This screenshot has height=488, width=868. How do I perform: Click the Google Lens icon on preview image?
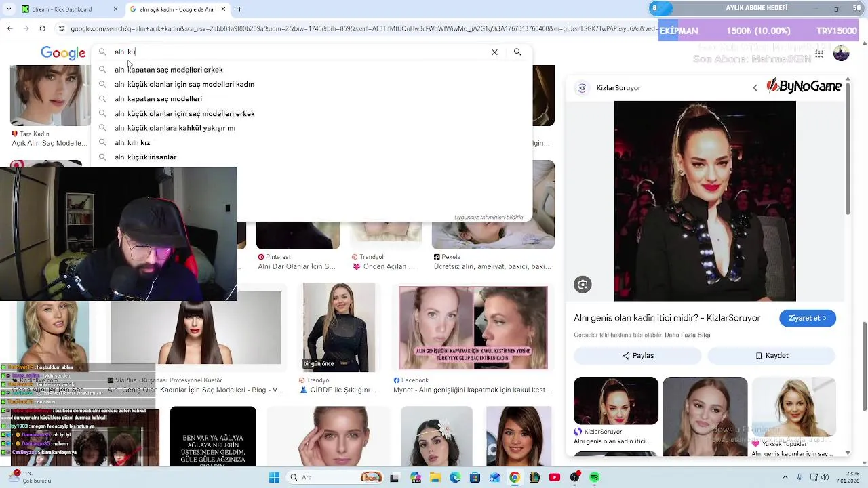[x=583, y=285]
